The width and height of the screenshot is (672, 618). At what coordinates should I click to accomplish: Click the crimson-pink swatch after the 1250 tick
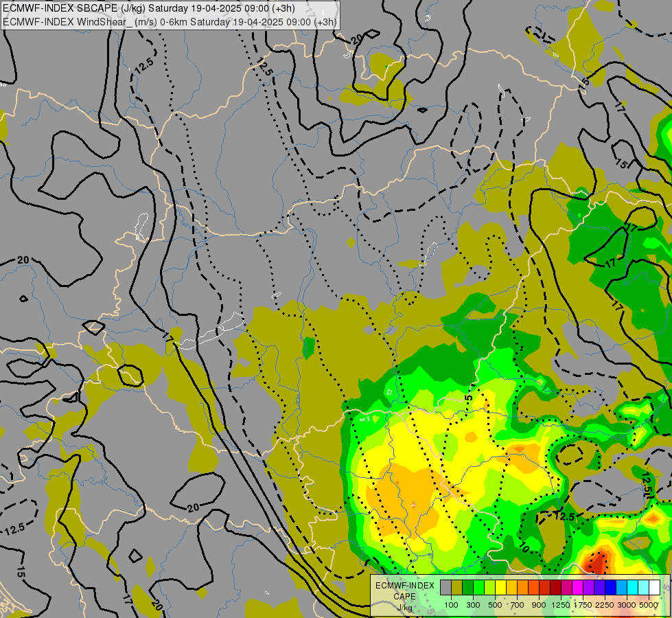[x=566, y=588]
